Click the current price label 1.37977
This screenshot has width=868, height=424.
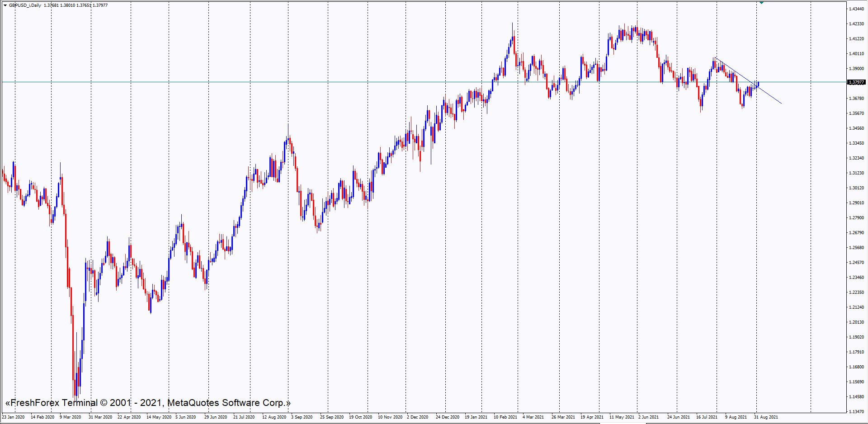(856, 82)
